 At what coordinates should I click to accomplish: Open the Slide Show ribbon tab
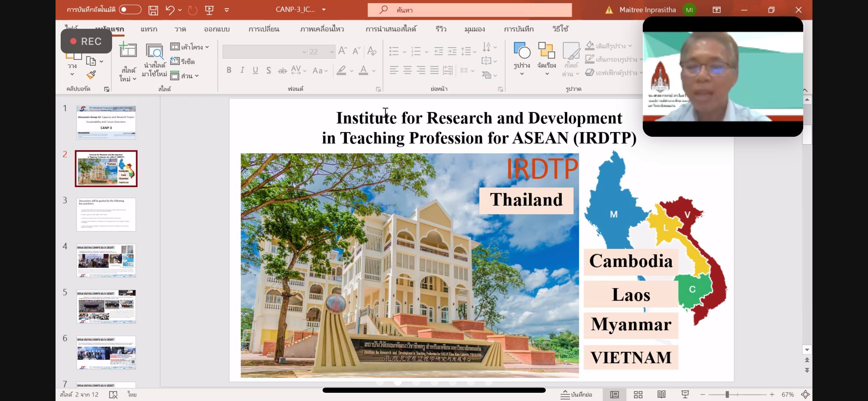(x=391, y=29)
